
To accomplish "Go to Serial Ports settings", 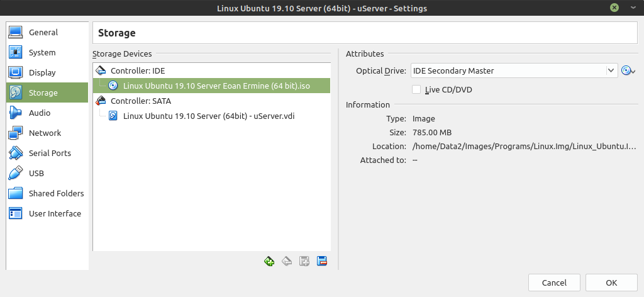I will [x=47, y=154].
